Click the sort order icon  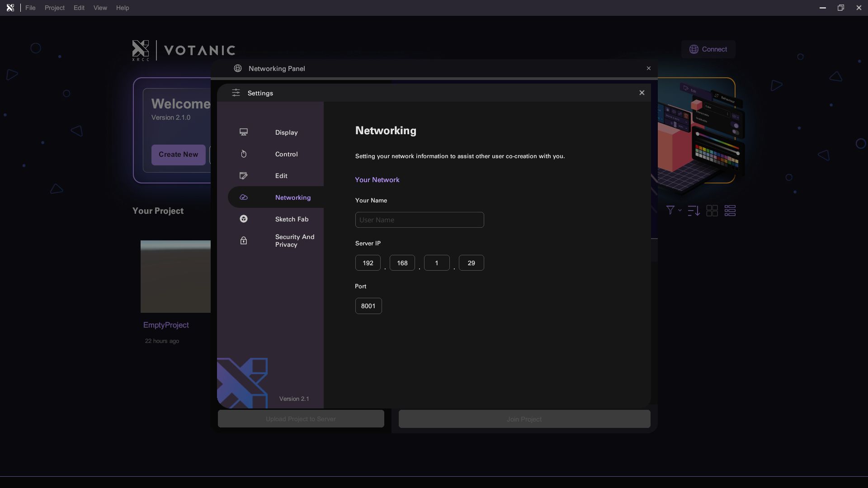point(693,211)
